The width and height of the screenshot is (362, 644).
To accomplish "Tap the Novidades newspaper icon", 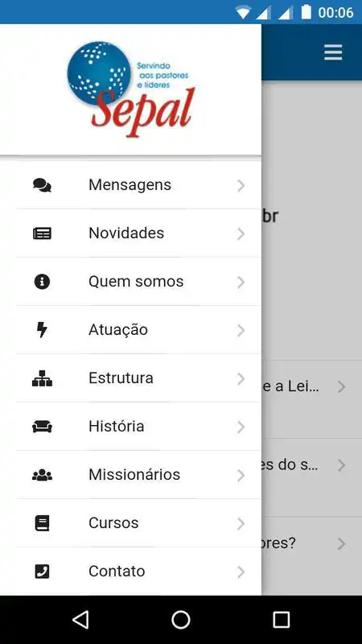I will tap(42, 233).
